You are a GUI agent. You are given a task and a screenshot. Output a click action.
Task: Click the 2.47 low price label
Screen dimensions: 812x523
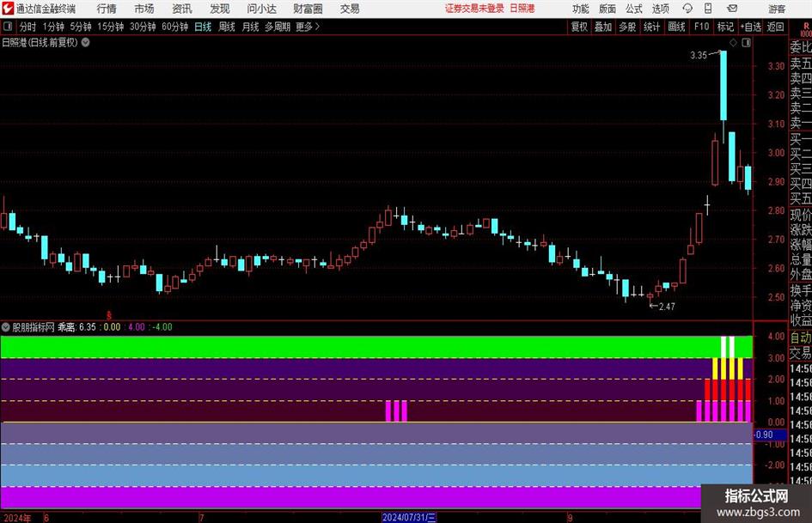667,307
